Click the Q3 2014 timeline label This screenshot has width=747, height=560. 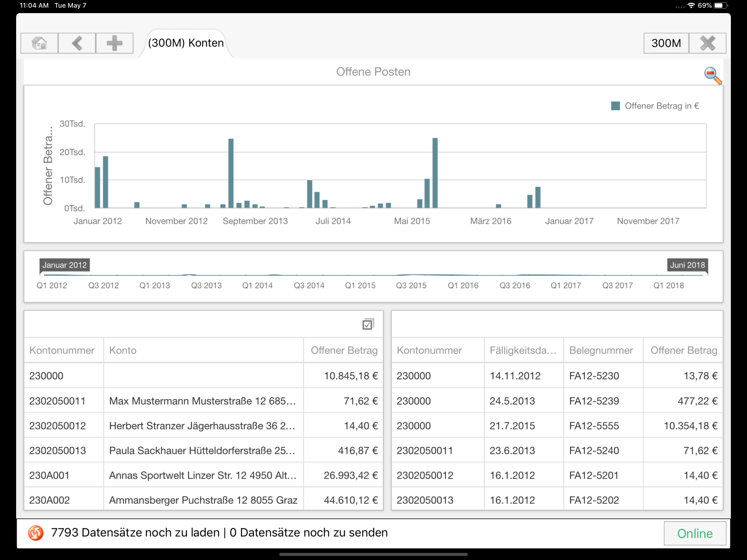click(x=309, y=285)
